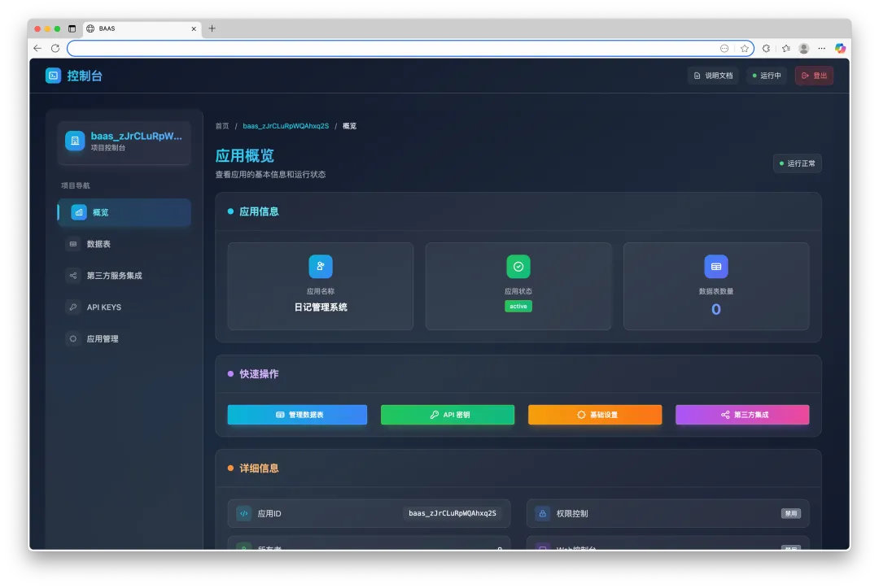This screenshot has width=879, height=588.
Task: Click the 应用名称 card icon
Action: 321,267
